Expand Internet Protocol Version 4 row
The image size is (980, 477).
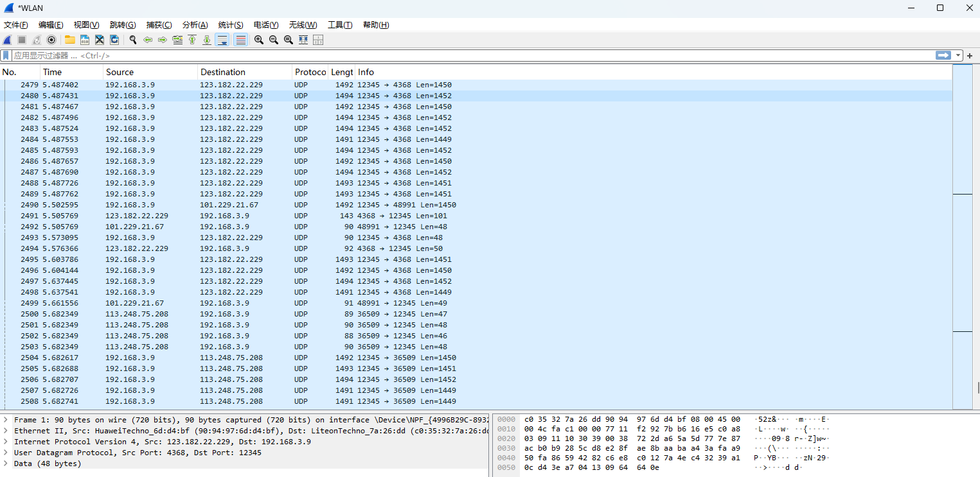6,442
